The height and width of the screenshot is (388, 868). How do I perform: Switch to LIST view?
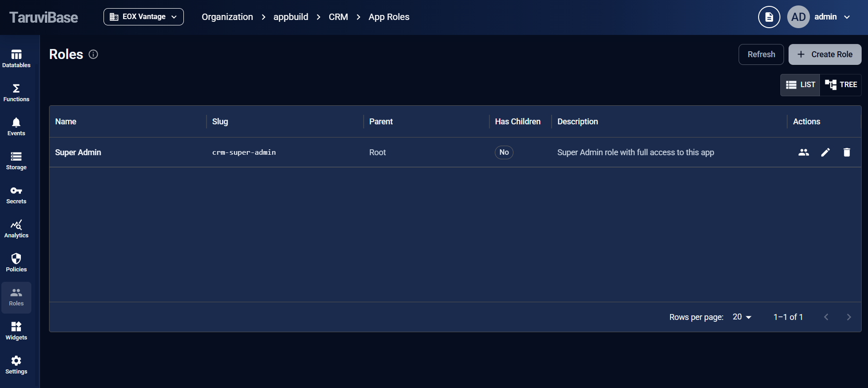(800, 85)
